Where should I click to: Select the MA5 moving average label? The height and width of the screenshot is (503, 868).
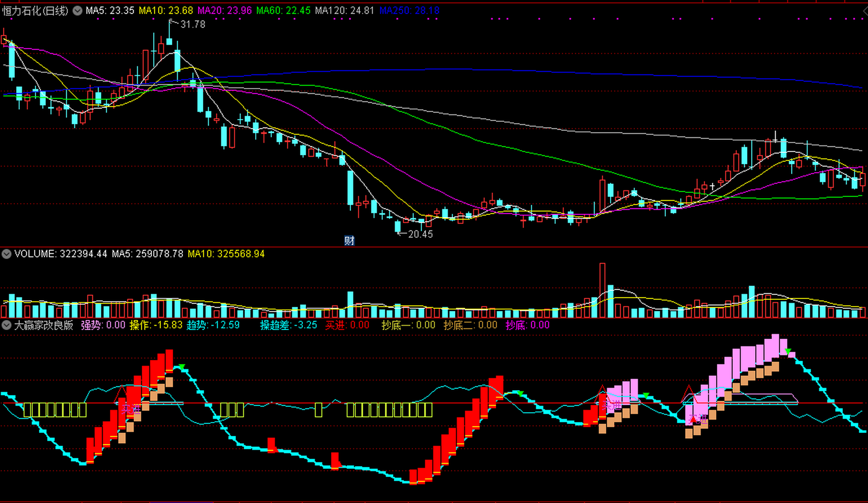(x=110, y=11)
